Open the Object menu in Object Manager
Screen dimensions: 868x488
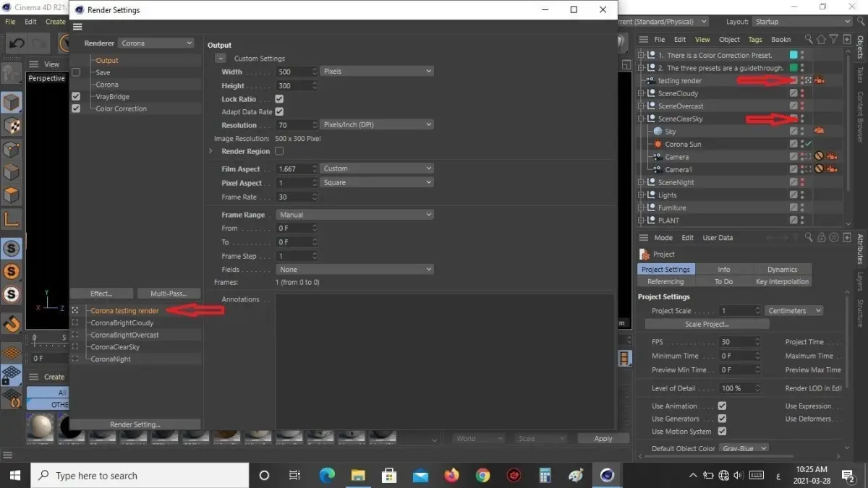(x=729, y=39)
